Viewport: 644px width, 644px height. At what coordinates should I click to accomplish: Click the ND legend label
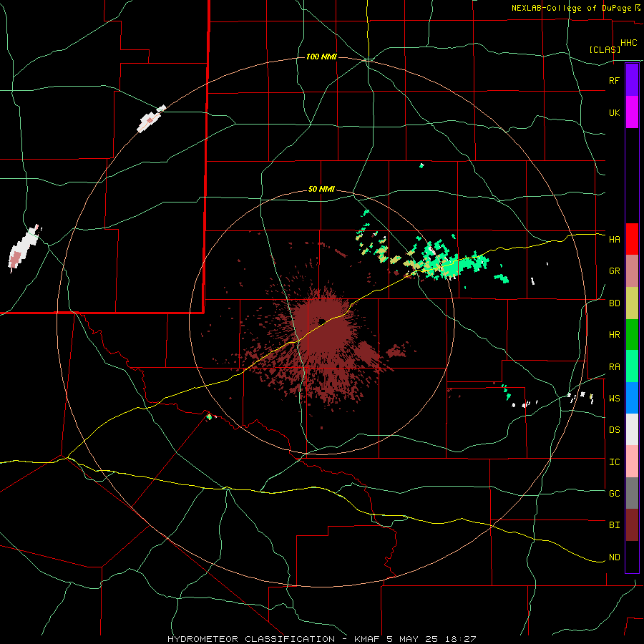click(x=614, y=557)
